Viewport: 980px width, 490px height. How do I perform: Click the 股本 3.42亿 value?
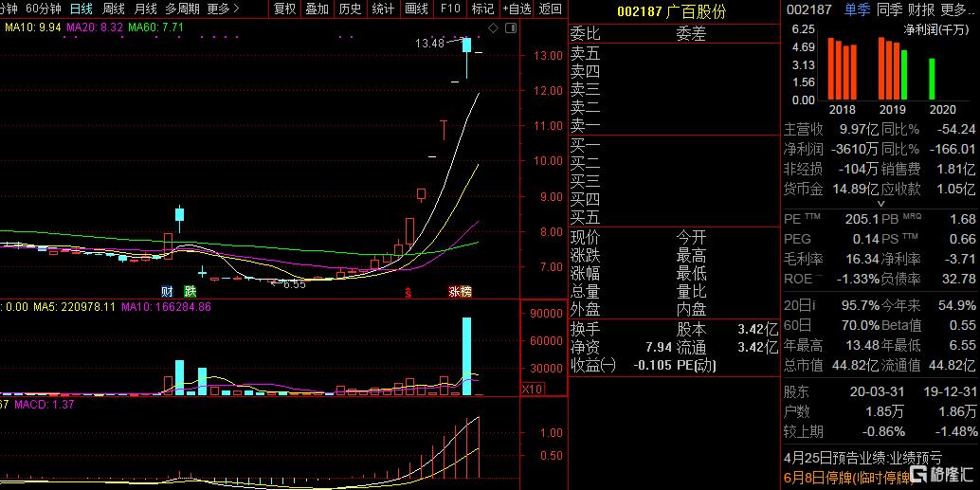pos(757,329)
